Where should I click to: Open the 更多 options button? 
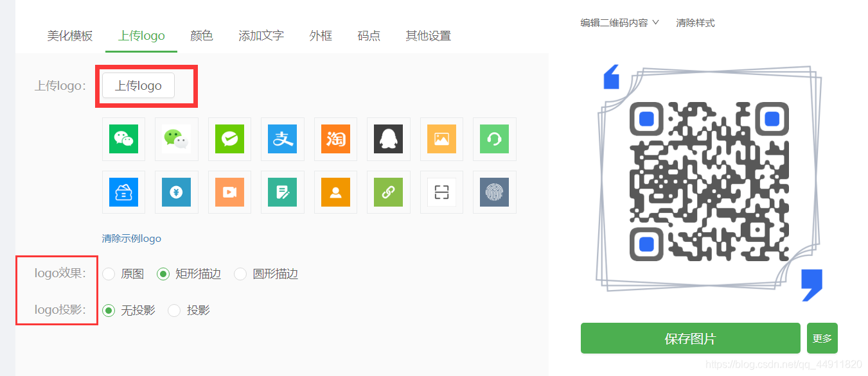(822, 338)
